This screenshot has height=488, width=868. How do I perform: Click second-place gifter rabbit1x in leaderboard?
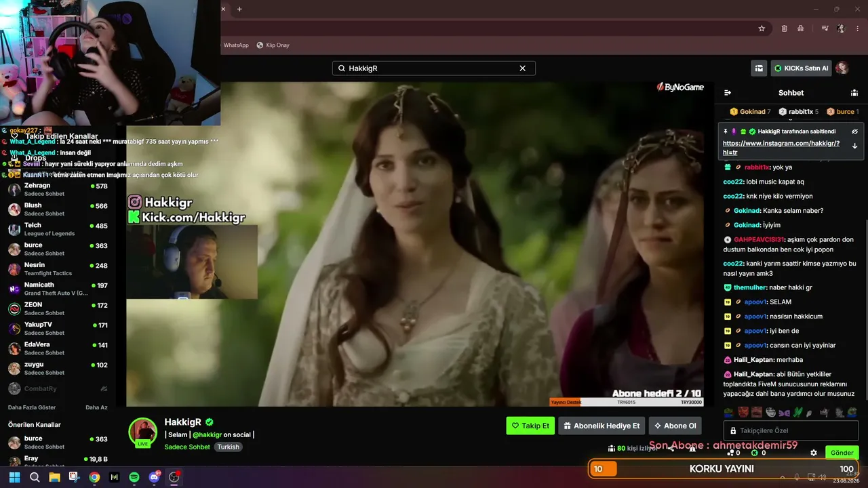(x=798, y=112)
